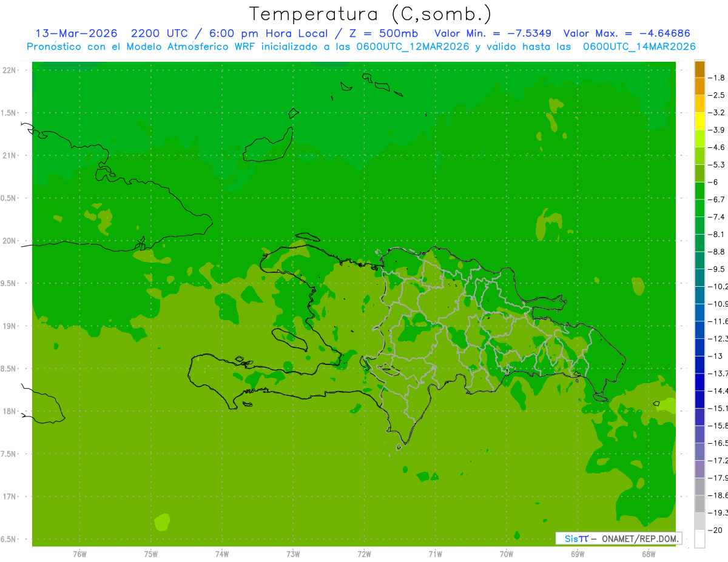
Task: Click the '19N' latitude label
Action: [9, 326]
